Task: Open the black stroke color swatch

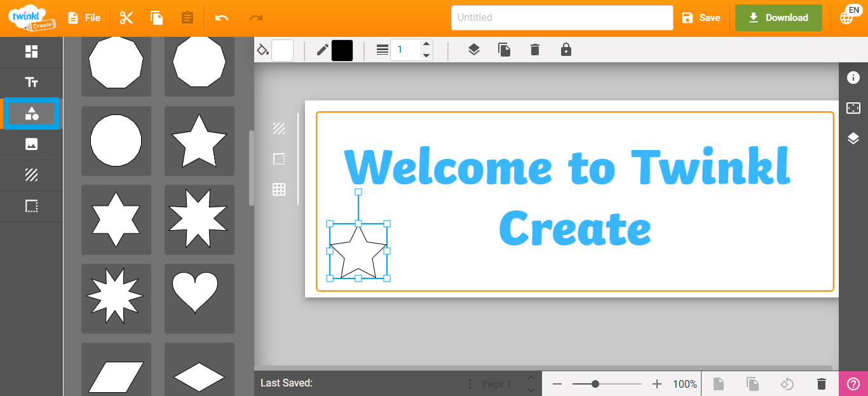Action: pyautogui.click(x=342, y=50)
